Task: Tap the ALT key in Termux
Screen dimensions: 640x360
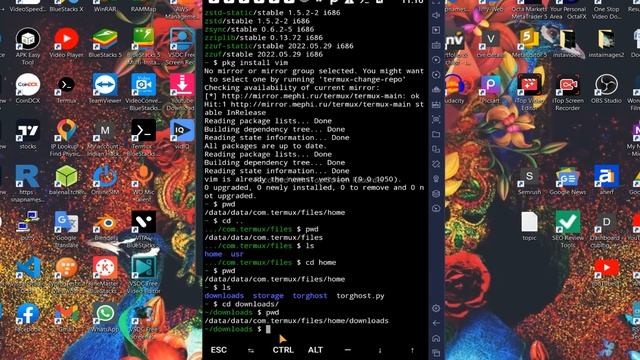Action: click(x=315, y=350)
